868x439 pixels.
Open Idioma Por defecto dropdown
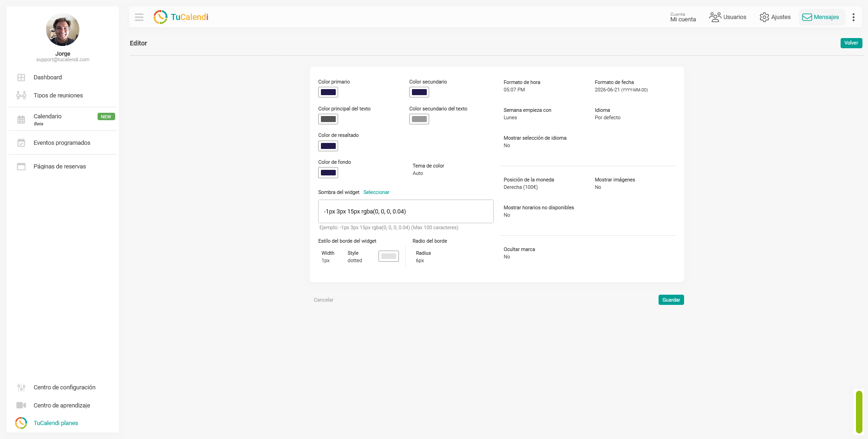[x=607, y=114]
